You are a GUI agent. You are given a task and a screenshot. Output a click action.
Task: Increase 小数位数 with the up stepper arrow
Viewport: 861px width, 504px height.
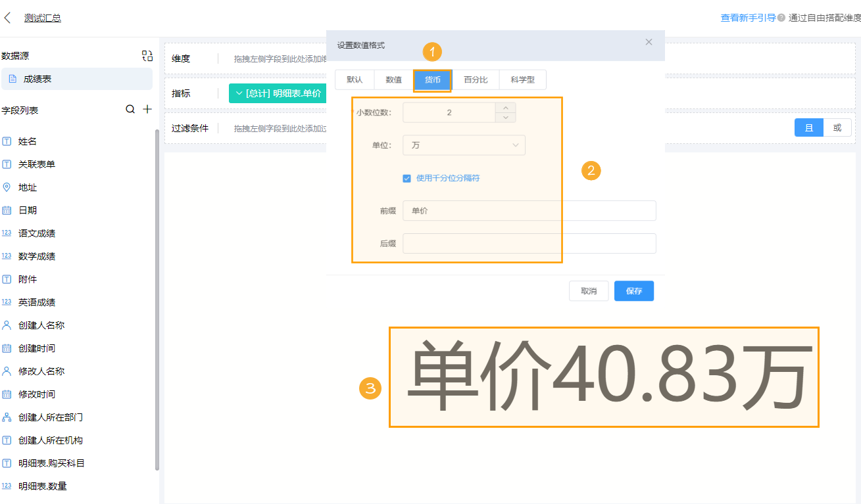coord(505,108)
